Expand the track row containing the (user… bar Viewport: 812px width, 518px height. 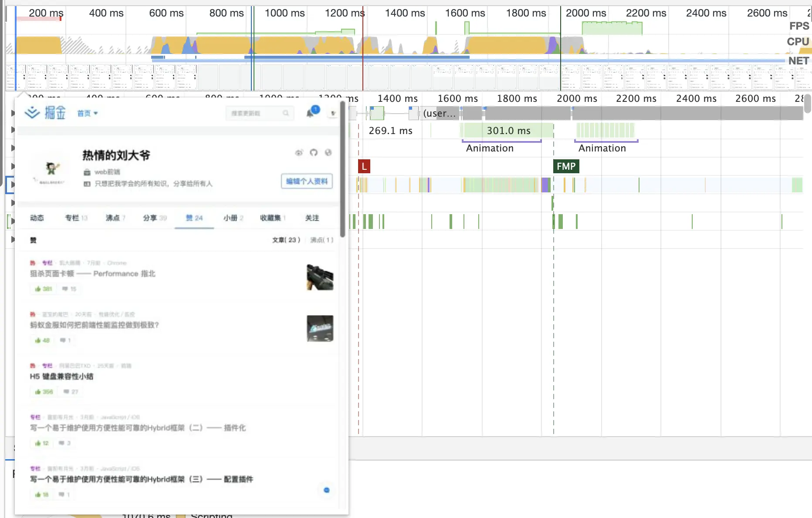pyautogui.click(x=13, y=113)
